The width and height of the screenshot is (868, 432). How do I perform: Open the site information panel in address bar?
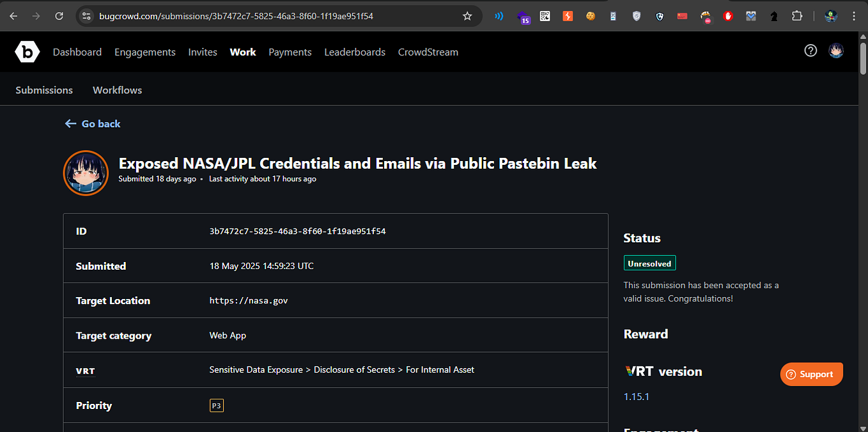click(x=86, y=16)
